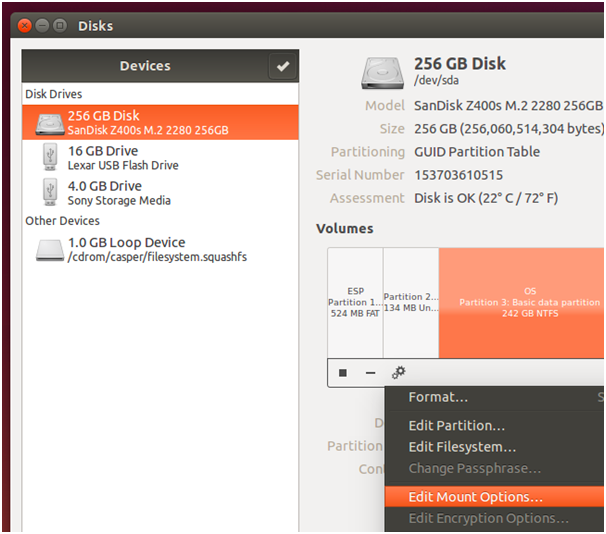
Task: Select the Partition 2 134 MB volume block
Action: pos(411,302)
